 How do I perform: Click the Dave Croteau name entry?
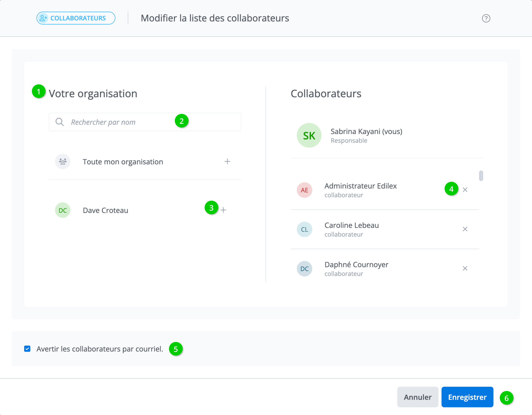coord(105,210)
